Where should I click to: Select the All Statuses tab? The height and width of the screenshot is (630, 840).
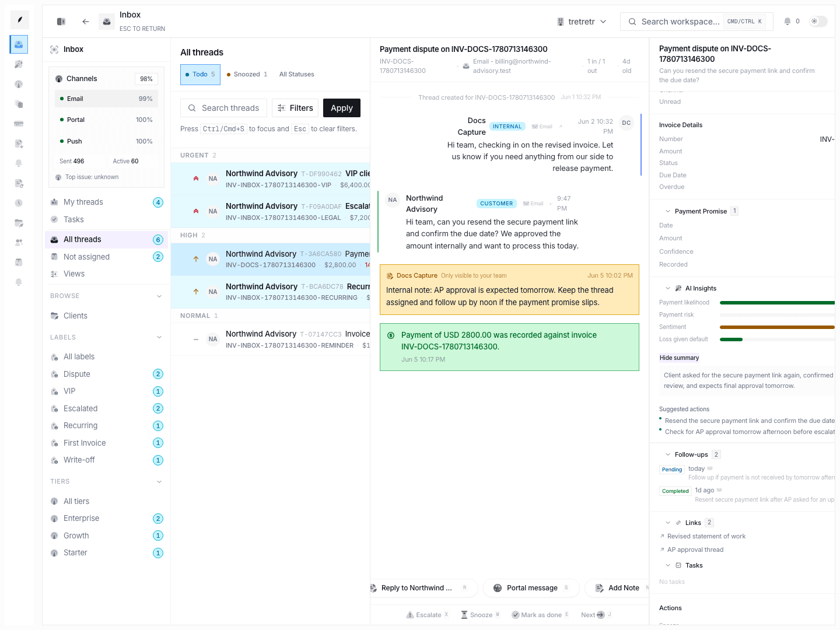[x=296, y=74]
